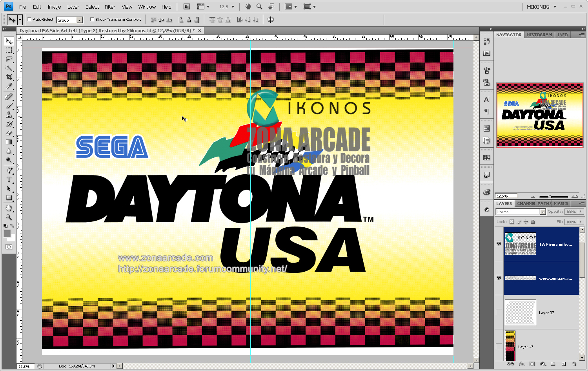Select the Crop tool
The image size is (588, 371).
[9, 77]
